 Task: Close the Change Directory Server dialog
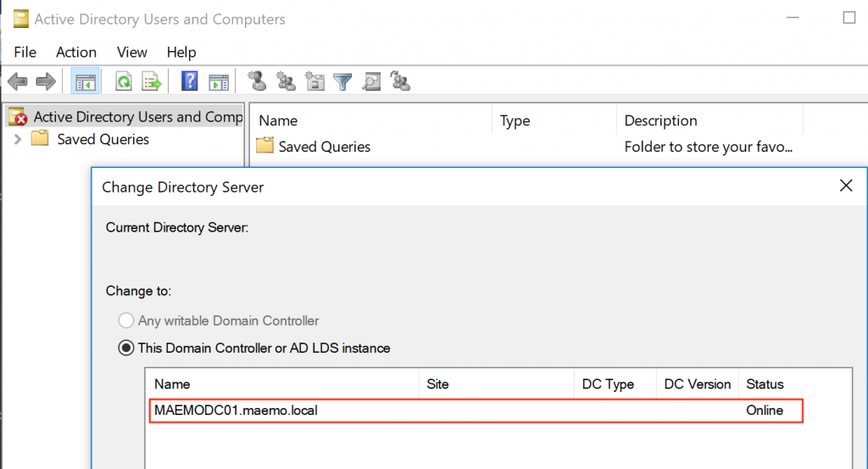coord(845,186)
